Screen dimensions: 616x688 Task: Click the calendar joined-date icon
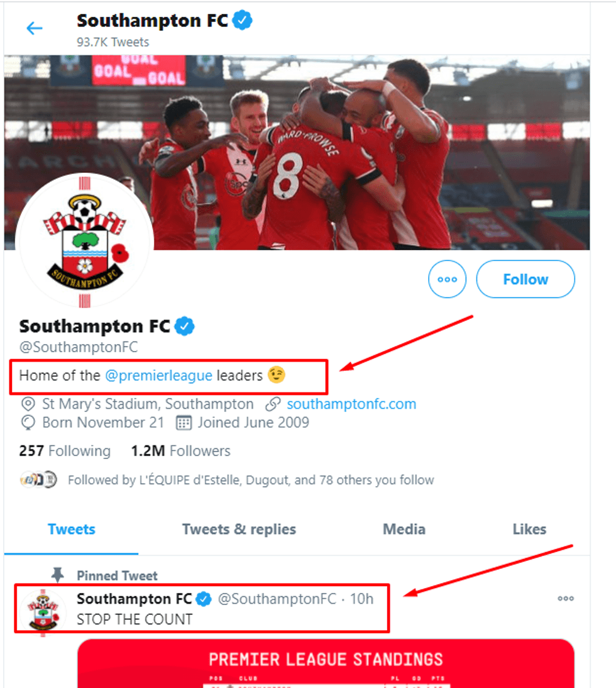[184, 423]
